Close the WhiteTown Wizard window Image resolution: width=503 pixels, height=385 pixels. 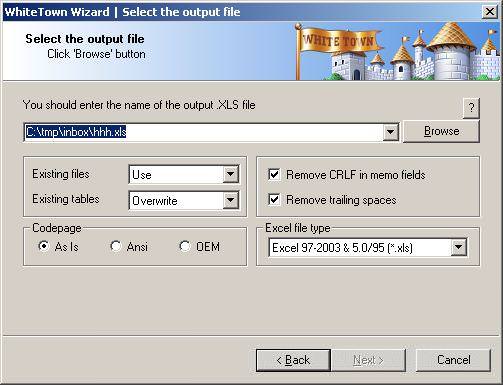pyautogui.click(x=490, y=12)
